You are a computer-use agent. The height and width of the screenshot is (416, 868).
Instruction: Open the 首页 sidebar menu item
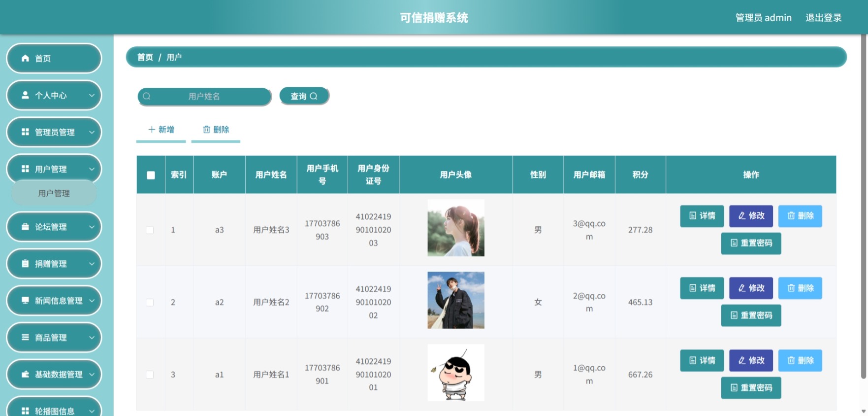pos(54,58)
